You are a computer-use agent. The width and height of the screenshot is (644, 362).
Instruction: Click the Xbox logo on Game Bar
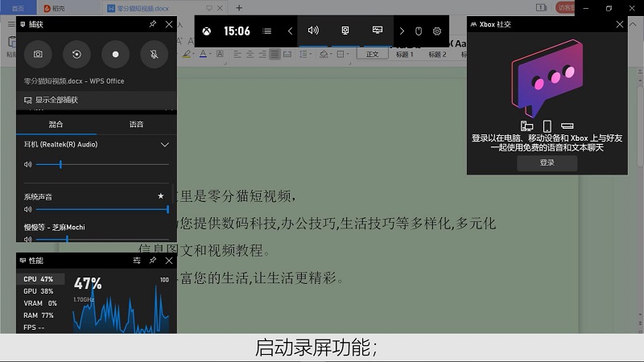coord(207,31)
